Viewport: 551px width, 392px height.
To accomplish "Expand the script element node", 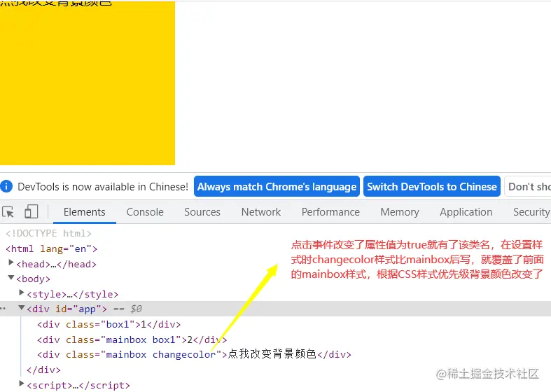I will tap(22, 383).
